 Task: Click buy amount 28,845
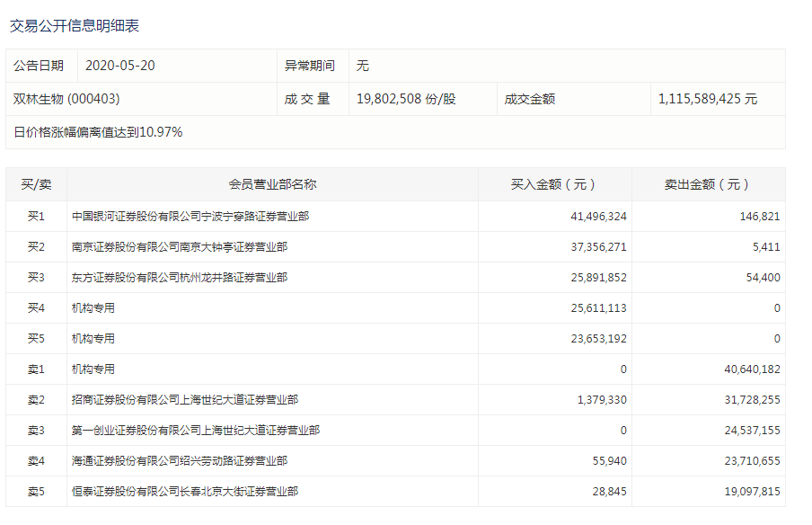tap(610, 492)
